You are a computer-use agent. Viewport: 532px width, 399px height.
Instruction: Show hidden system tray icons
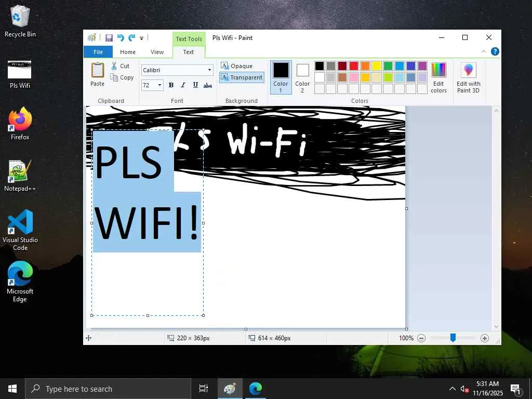(453, 389)
